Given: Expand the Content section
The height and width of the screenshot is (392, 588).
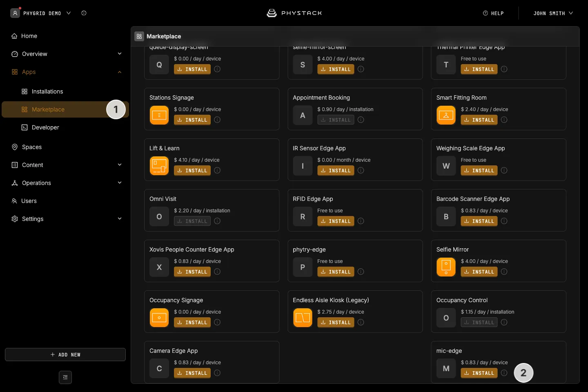Looking at the screenshot, I should [x=120, y=165].
